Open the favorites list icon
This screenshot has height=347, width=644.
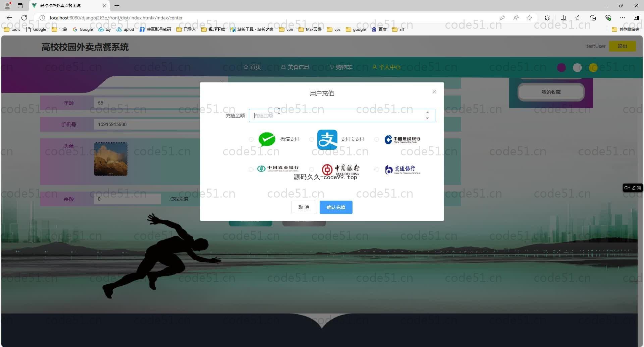pos(578,18)
